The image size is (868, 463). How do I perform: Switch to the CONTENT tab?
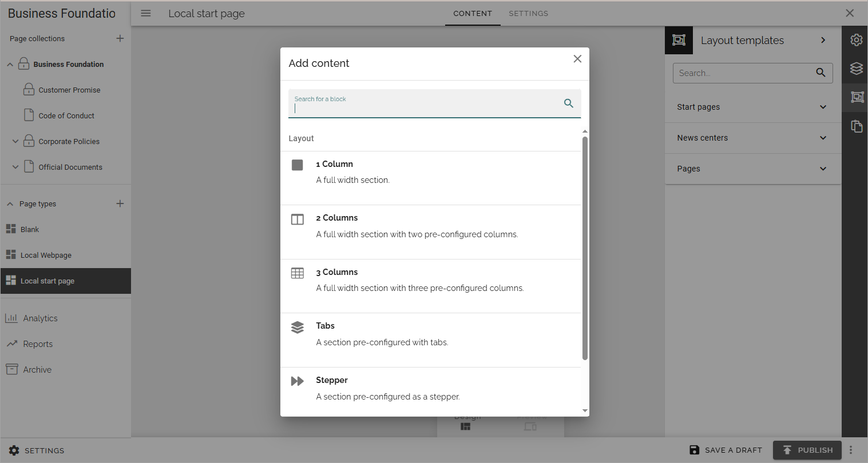(x=473, y=13)
